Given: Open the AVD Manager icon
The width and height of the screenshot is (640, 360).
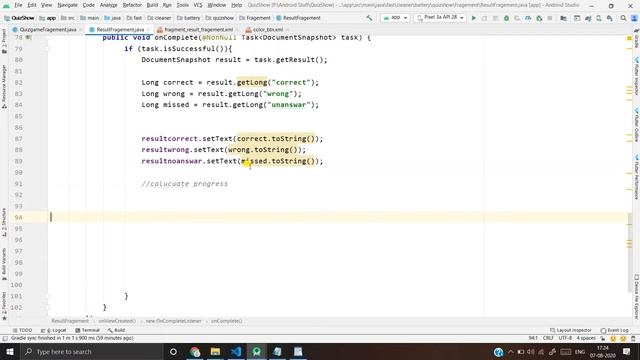Looking at the screenshot, I should [x=599, y=18].
